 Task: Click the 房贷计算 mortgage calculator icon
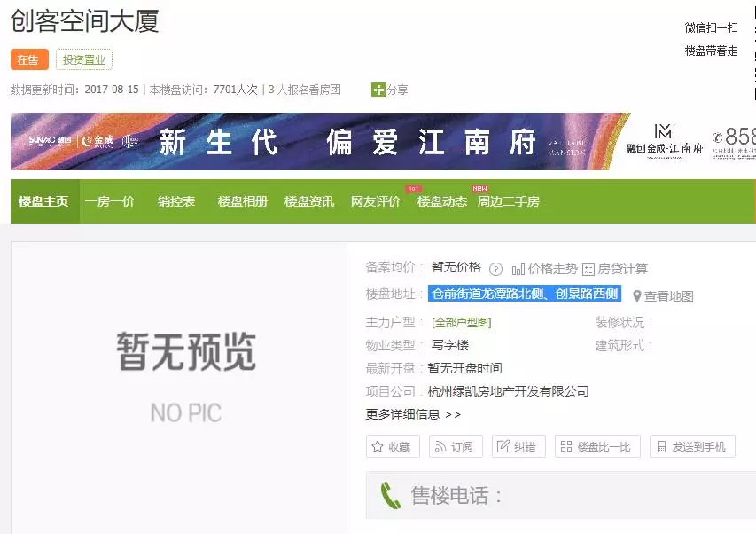pyautogui.click(x=588, y=268)
